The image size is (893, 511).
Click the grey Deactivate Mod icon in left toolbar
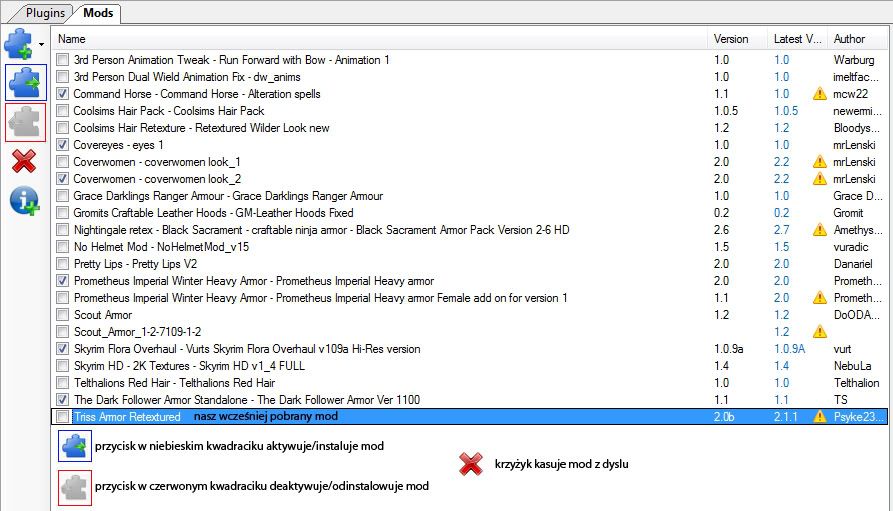[26, 122]
